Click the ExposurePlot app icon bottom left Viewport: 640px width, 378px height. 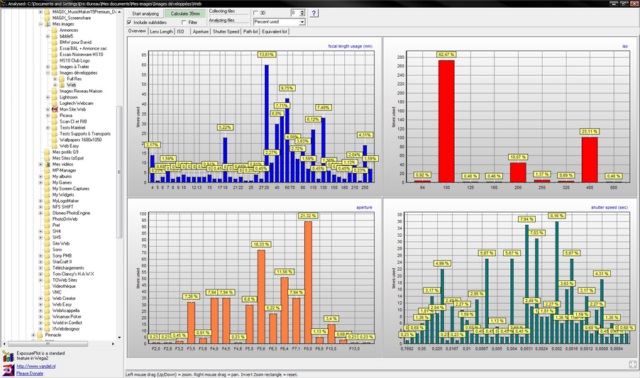[x=8, y=356]
